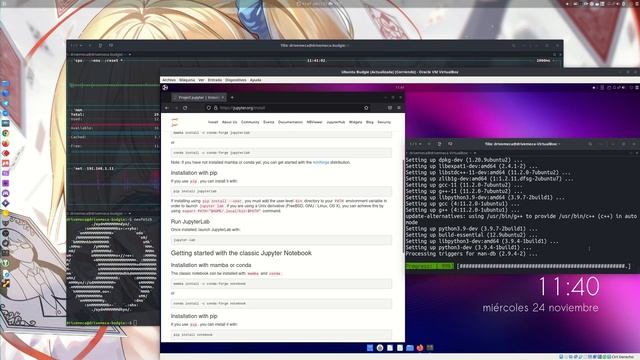Click 'Getting started with the classic Jupyter Notebook' heading

(241, 253)
